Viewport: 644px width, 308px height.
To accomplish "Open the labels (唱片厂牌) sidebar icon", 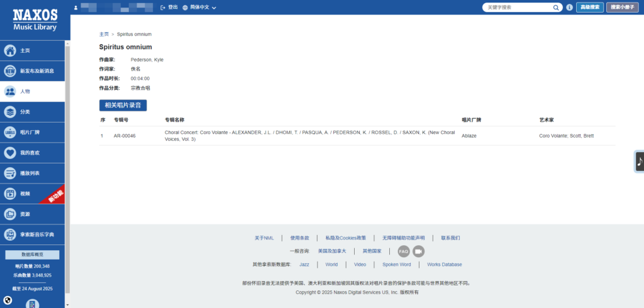I will [x=10, y=133].
